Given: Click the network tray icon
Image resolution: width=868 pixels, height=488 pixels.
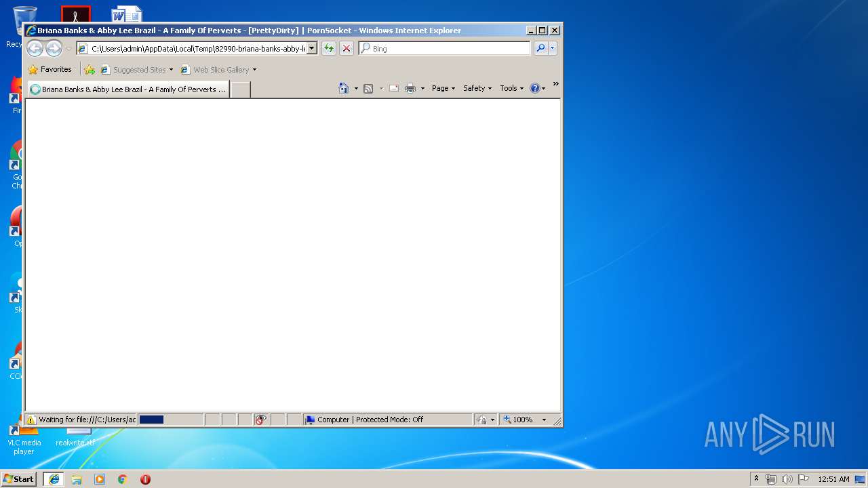Looking at the screenshot, I should click(771, 479).
